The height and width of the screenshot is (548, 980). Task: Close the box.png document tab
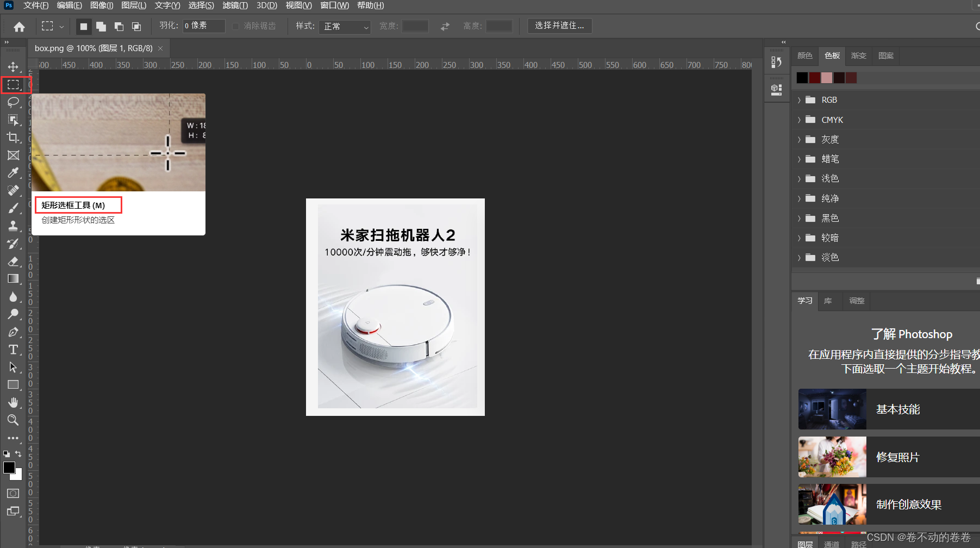160,48
